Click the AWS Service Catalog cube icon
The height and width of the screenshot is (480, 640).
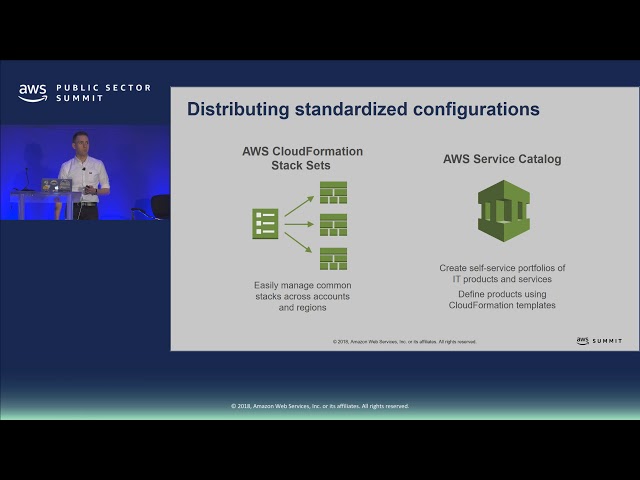tap(504, 211)
